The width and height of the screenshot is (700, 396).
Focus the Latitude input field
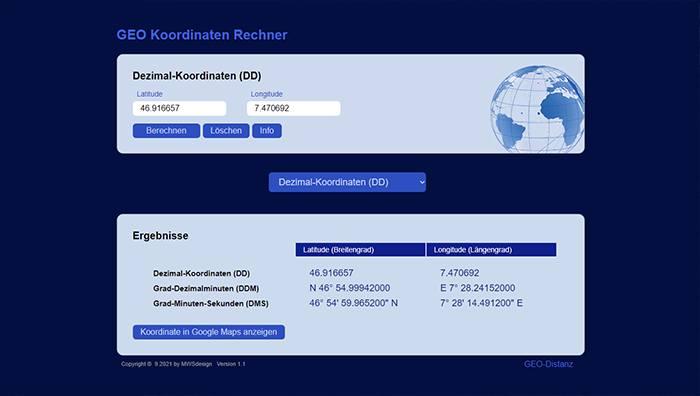pyautogui.click(x=179, y=108)
